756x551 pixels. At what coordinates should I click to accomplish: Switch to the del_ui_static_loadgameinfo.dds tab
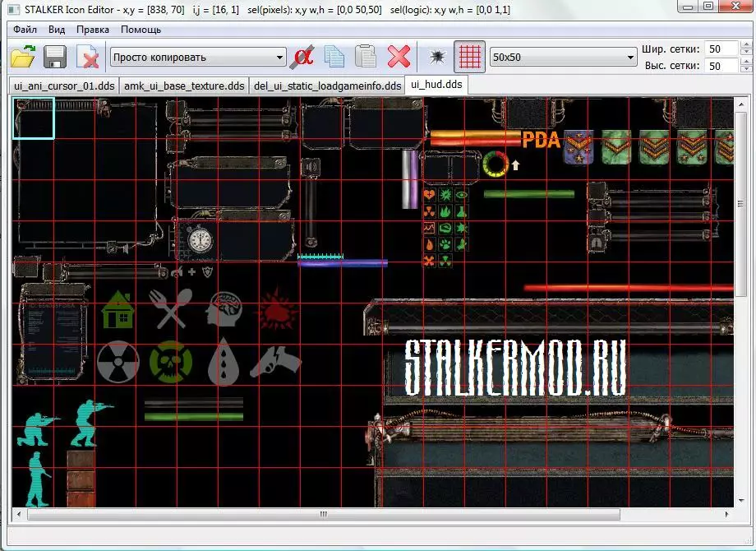(x=327, y=86)
